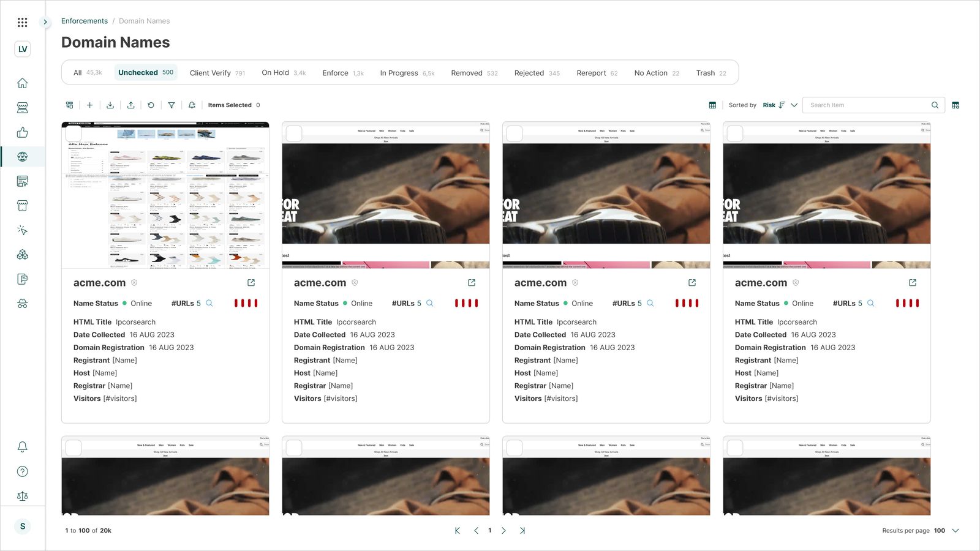Open the column settings icon beside search

coord(956,105)
